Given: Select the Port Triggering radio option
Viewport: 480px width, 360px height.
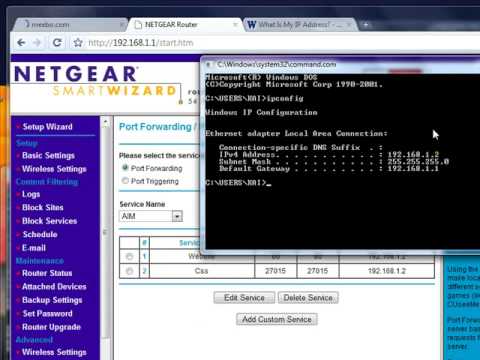Looking at the screenshot, I should [125, 181].
